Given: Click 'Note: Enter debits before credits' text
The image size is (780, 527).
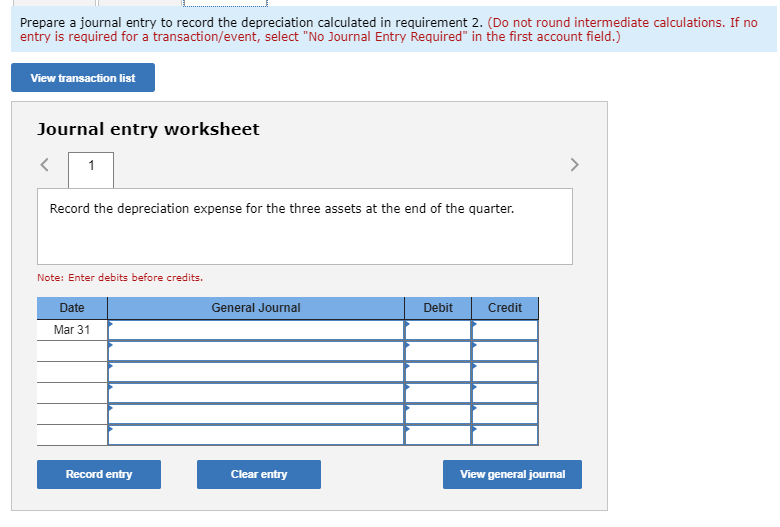Looking at the screenshot, I should coord(120,278).
